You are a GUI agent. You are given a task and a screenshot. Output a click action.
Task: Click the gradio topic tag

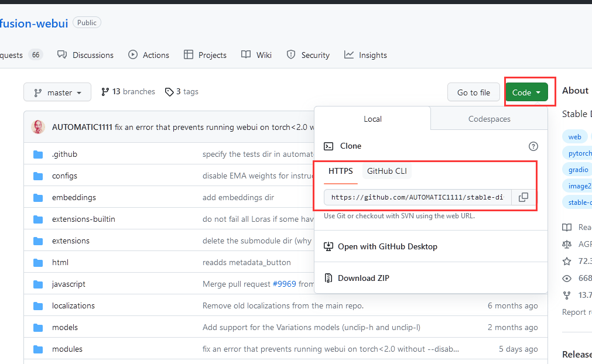coord(578,170)
